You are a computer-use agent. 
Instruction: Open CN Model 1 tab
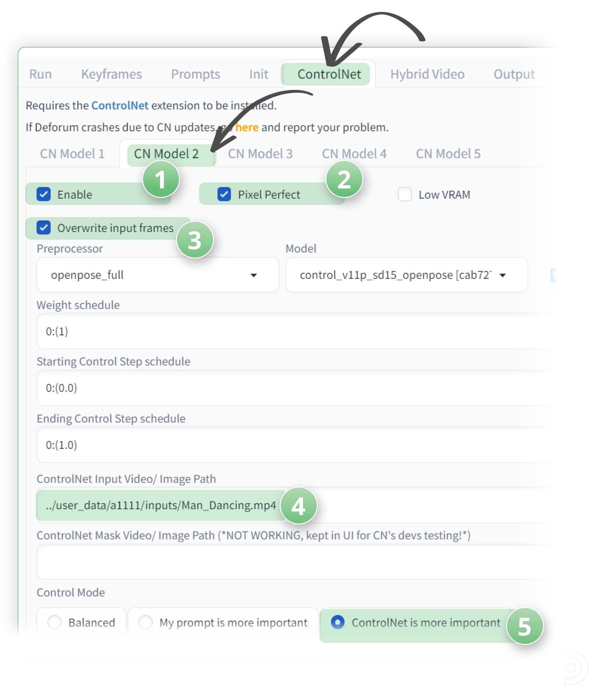72,154
